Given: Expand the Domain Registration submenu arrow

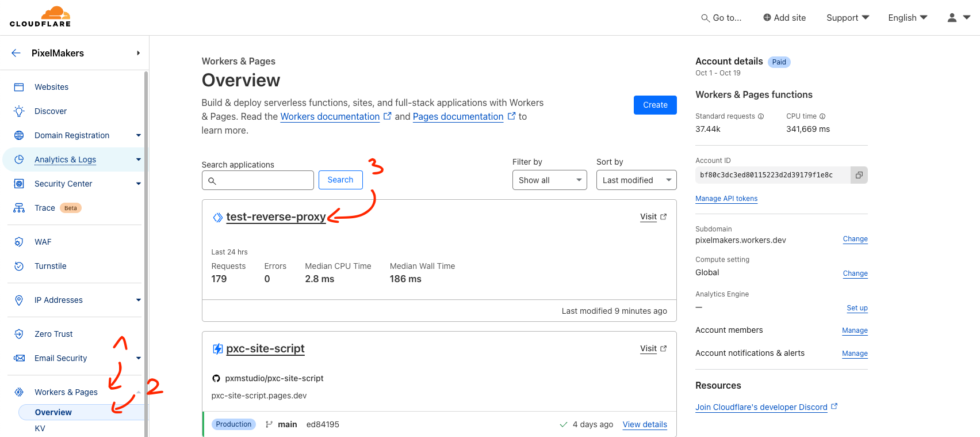Looking at the screenshot, I should point(139,135).
